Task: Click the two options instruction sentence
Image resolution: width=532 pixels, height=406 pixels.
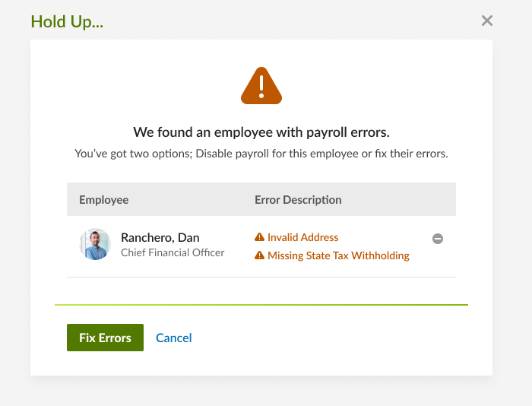Action: tap(261, 154)
